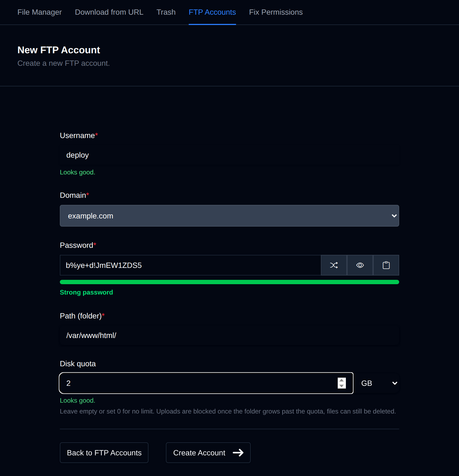Select the FTP Accounts tab
The height and width of the screenshot is (476, 459).
tap(212, 12)
